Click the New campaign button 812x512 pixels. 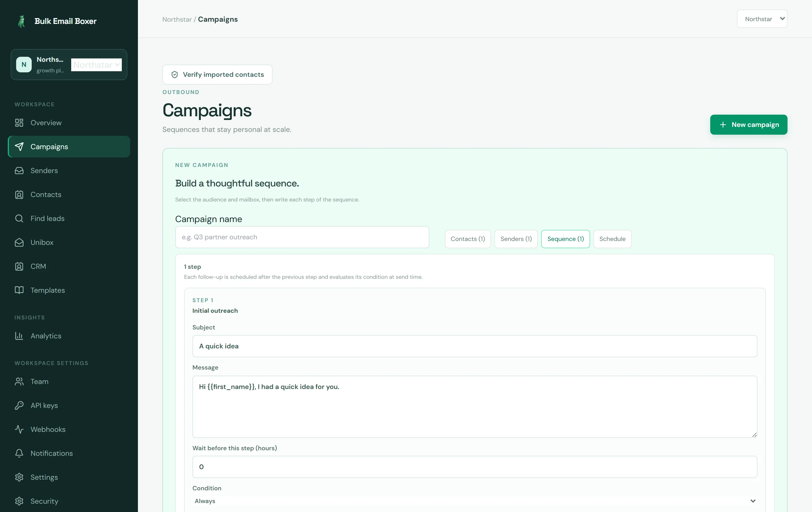pyautogui.click(x=749, y=125)
